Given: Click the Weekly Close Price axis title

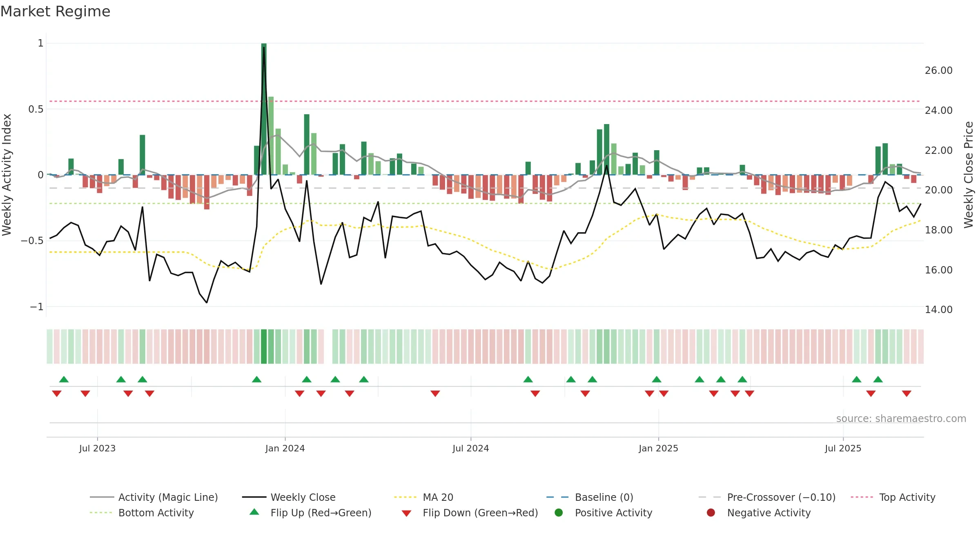Looking at the screenshot, I should pos(969,175).
